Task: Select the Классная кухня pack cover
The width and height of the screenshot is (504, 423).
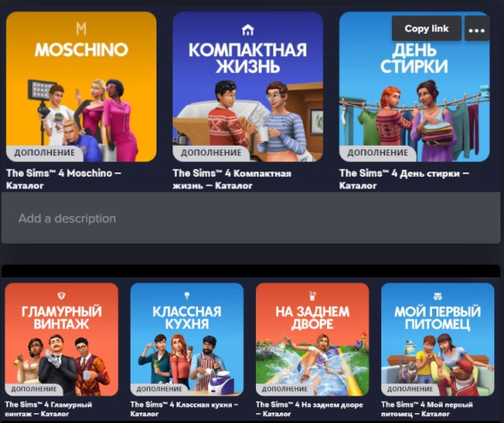Action: [187, 339]
